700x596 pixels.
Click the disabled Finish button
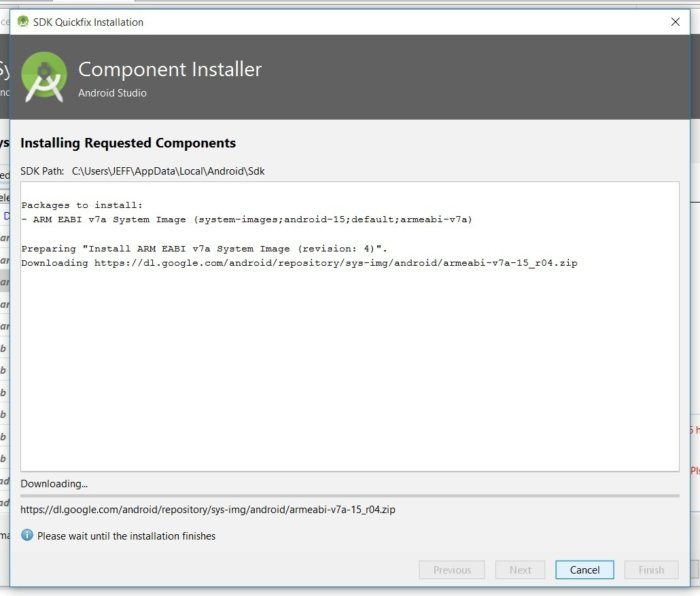[651, 570]
